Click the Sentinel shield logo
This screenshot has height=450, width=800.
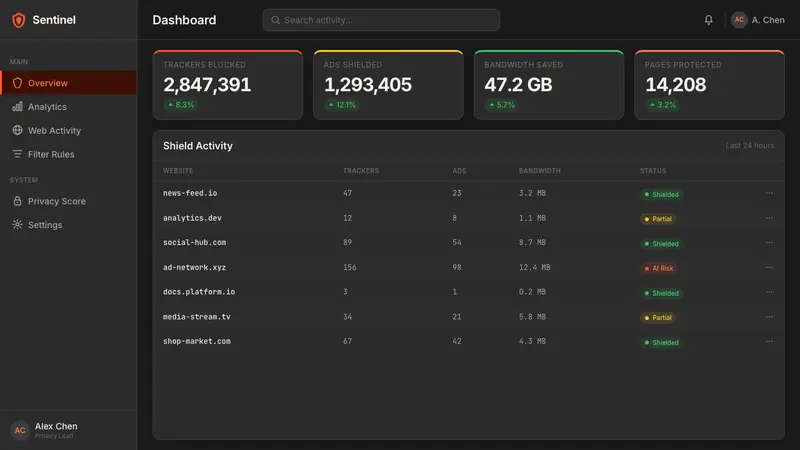tap(19, 20)
